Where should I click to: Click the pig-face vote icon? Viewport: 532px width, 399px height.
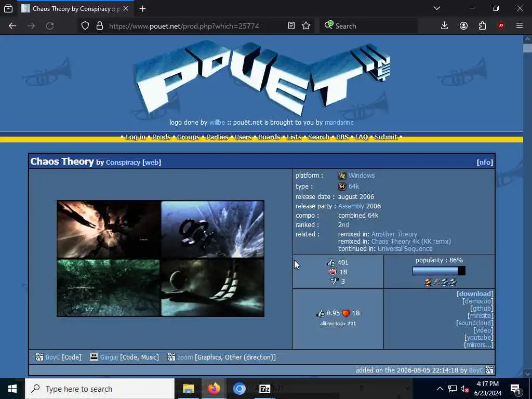coord(332,272)
